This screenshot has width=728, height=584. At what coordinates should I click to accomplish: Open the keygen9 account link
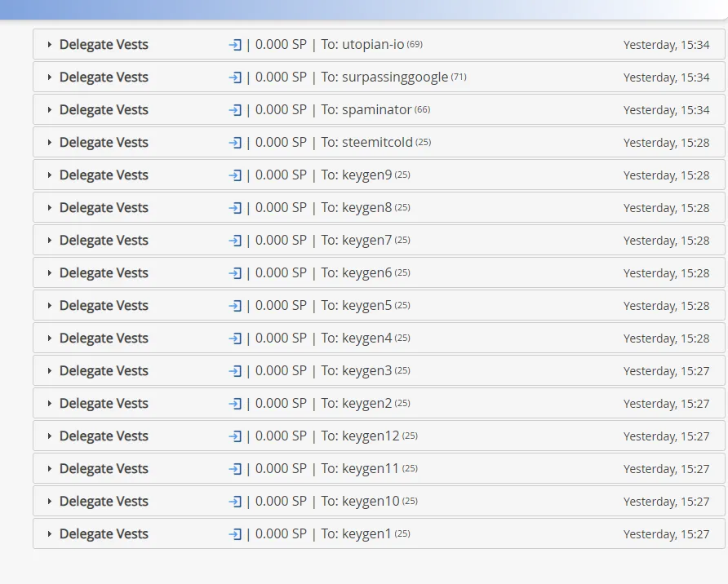(366, 175)
